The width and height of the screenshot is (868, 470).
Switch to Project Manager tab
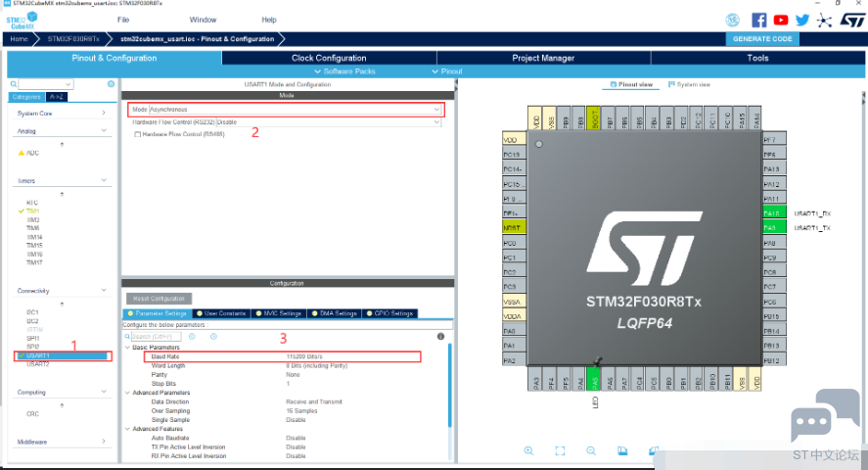click(543, 58)
